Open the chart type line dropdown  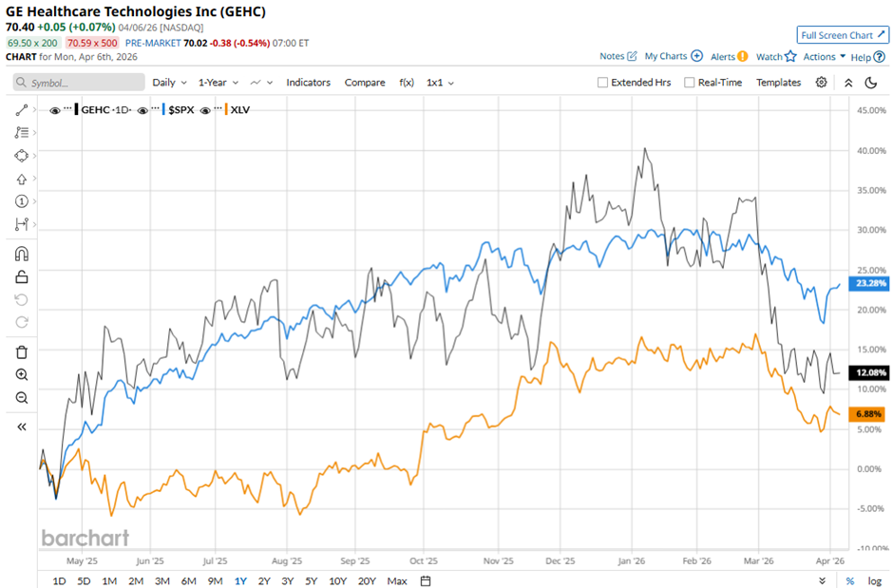click(x=261, y=83)
